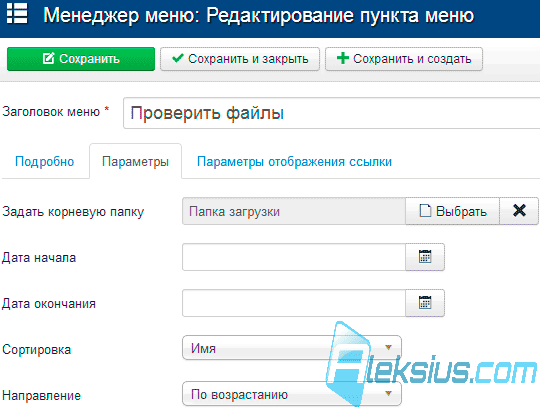Viewport: 540px width, 408px height.
Task: Click the Выбрать folder button
Action: (x=453, y=211)
